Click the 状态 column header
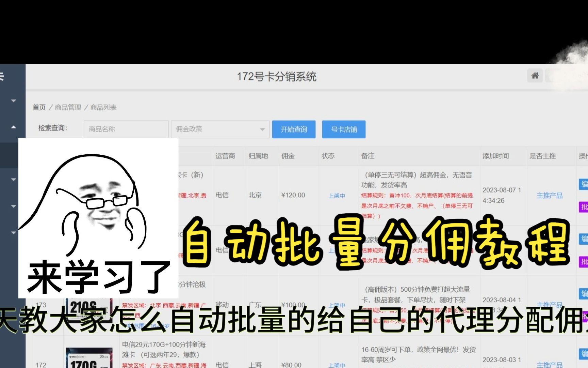Screen dimensions: 588x368 [x=328, y=156]
